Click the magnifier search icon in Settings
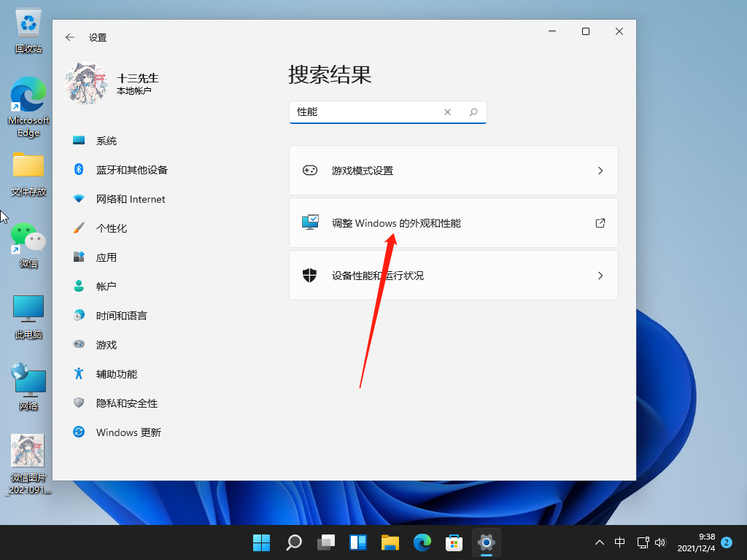The width and height of the screenshot is (747, 560). pos(473,112)
